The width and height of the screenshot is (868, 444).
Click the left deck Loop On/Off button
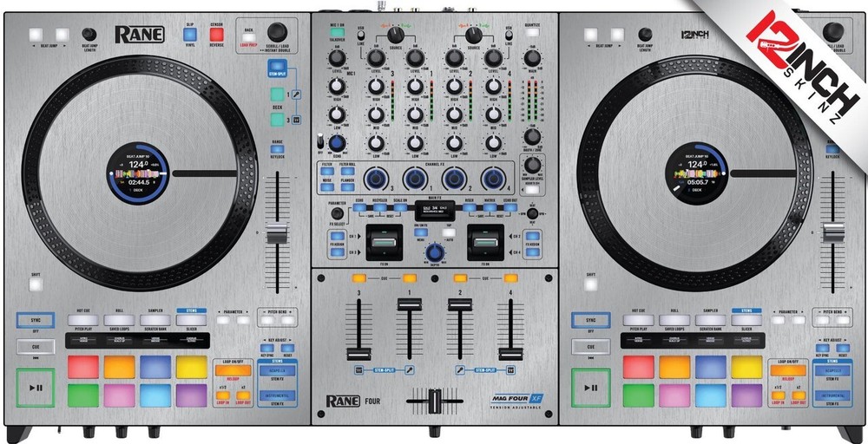point(233,370)
